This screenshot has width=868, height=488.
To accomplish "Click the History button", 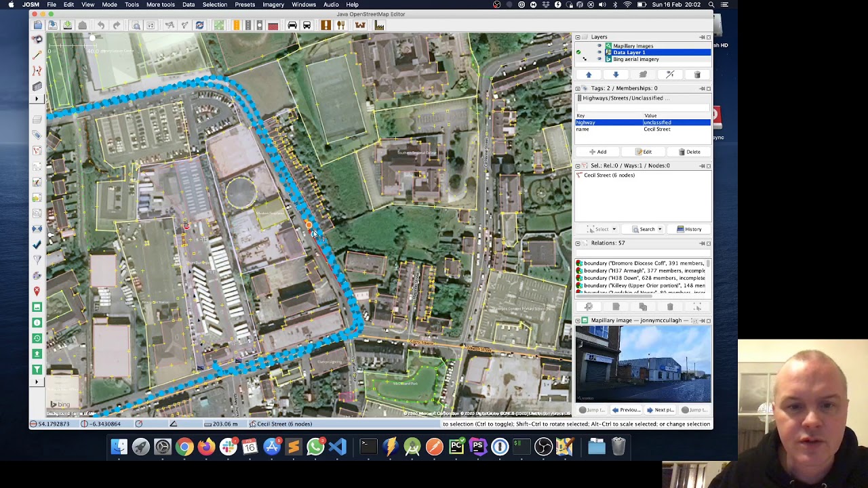I will click(x=689, y=229).
